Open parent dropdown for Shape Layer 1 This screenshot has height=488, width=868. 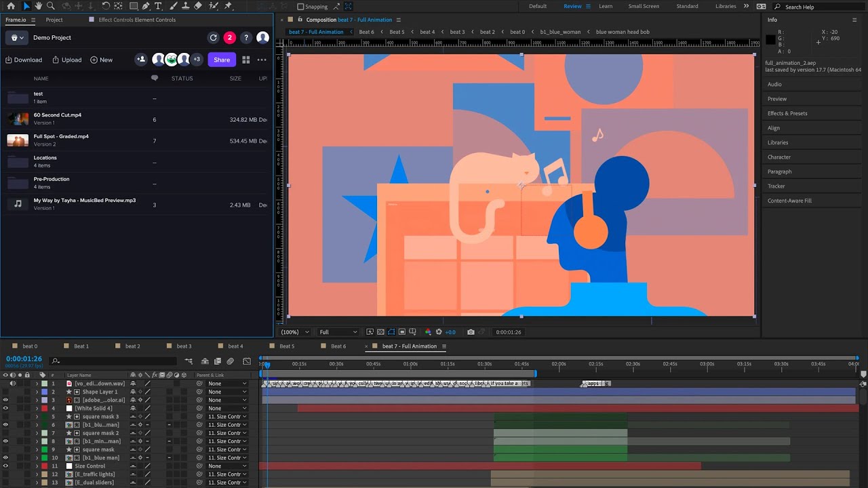[227, 392]
